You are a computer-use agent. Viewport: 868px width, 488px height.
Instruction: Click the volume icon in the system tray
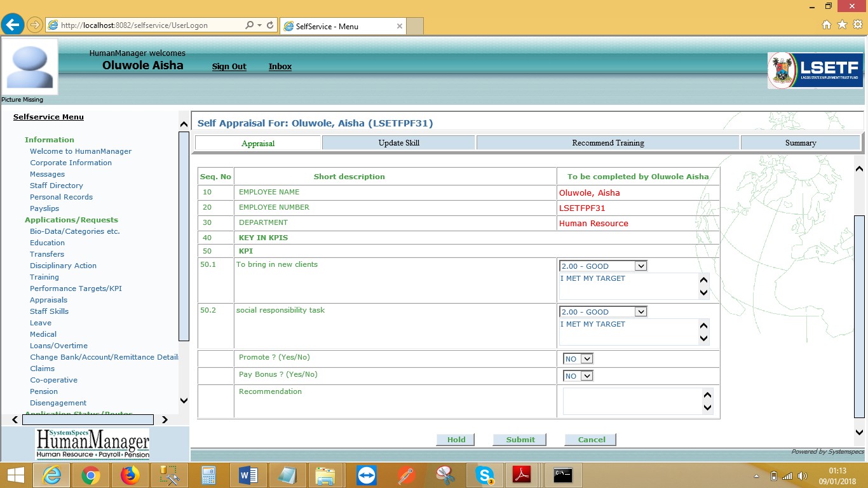click(x=802, y=476)
